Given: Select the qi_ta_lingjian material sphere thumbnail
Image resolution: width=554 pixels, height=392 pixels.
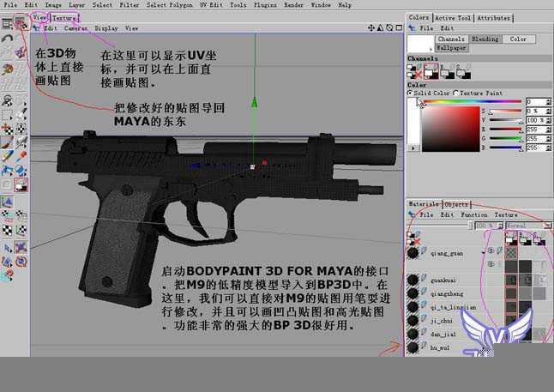Looking at the screenshot, I should [412, 306].
